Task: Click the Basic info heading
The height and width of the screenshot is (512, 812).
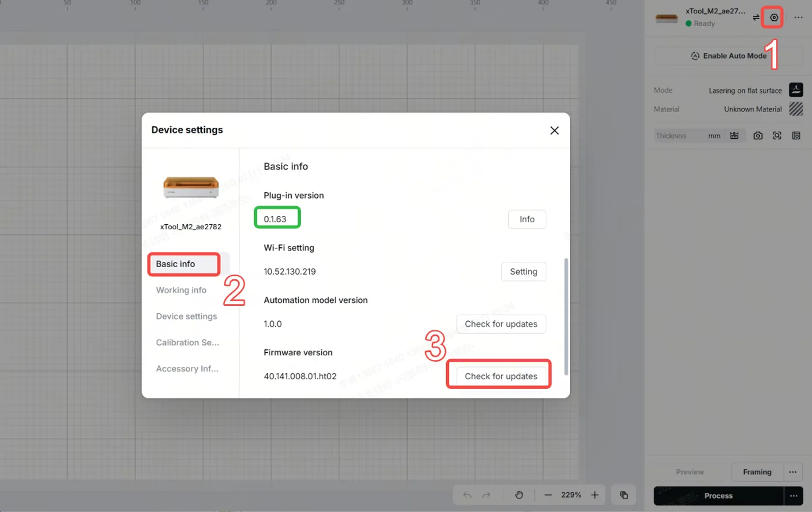Action: (286, 167)
